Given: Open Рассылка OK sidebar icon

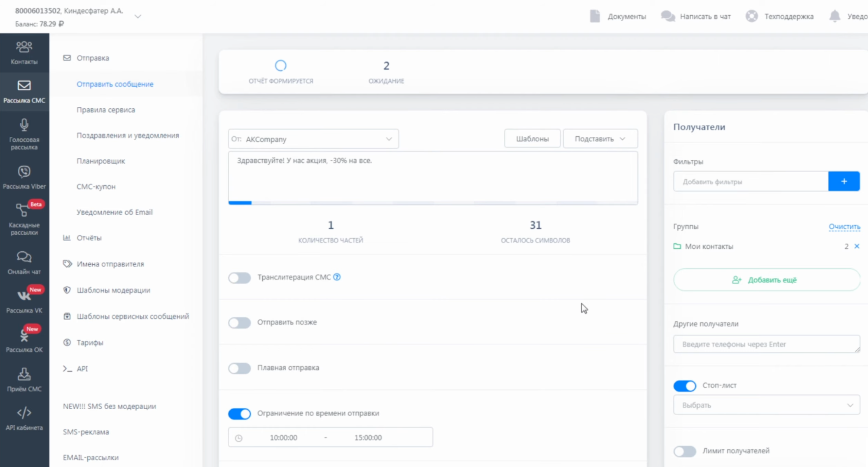Looking at the screenshot, I should (24, 335).
